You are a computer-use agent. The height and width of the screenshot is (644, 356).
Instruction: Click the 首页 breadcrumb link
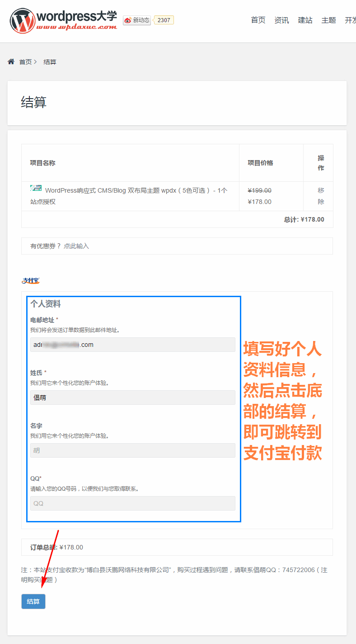pos(25,62)
